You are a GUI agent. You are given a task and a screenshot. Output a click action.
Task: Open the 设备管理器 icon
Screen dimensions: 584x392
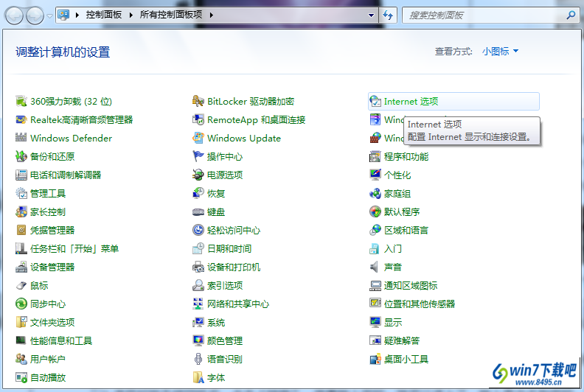[21, 267]
